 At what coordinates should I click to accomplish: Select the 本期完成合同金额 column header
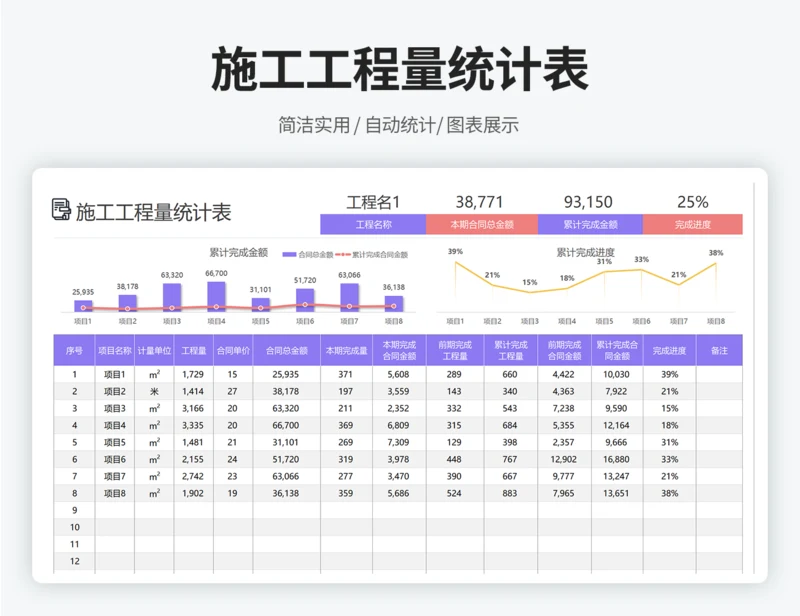pos(399,351)
